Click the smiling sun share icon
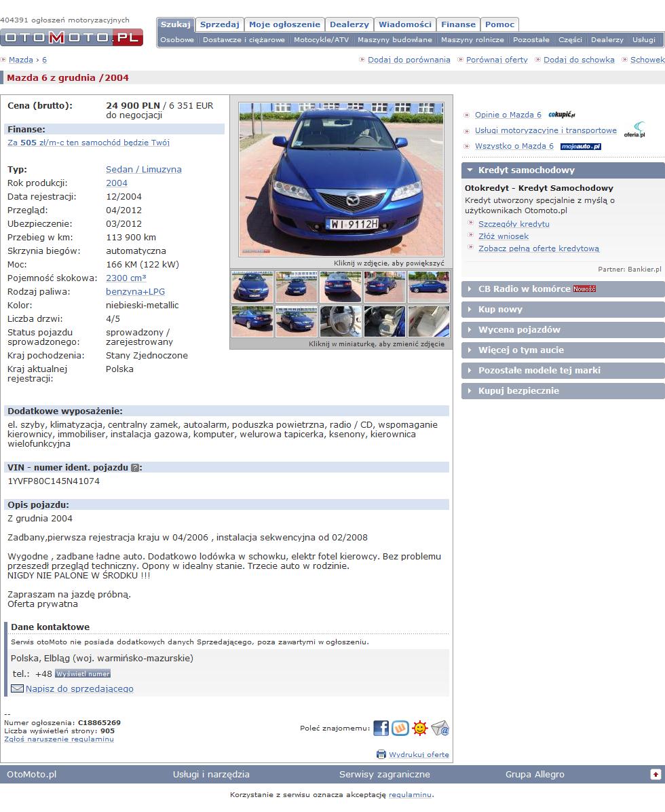This screenshot has width=665, height=812. pos(420,728)
